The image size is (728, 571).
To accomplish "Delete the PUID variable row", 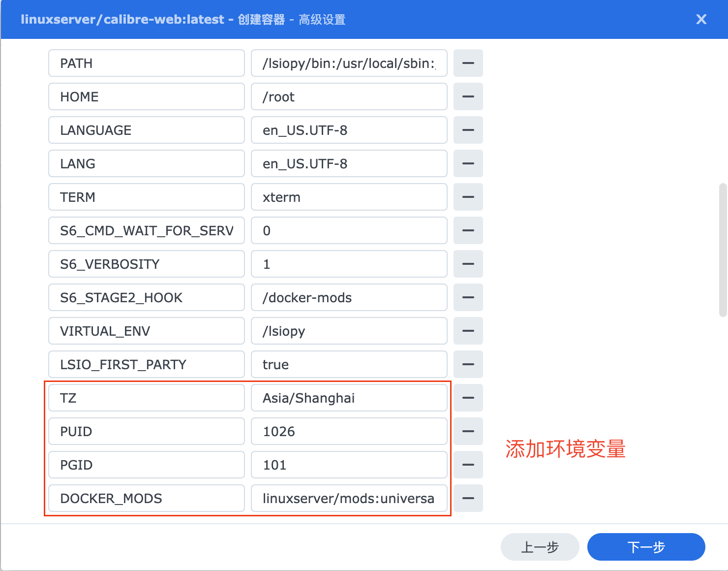I will tap(468, 431).
